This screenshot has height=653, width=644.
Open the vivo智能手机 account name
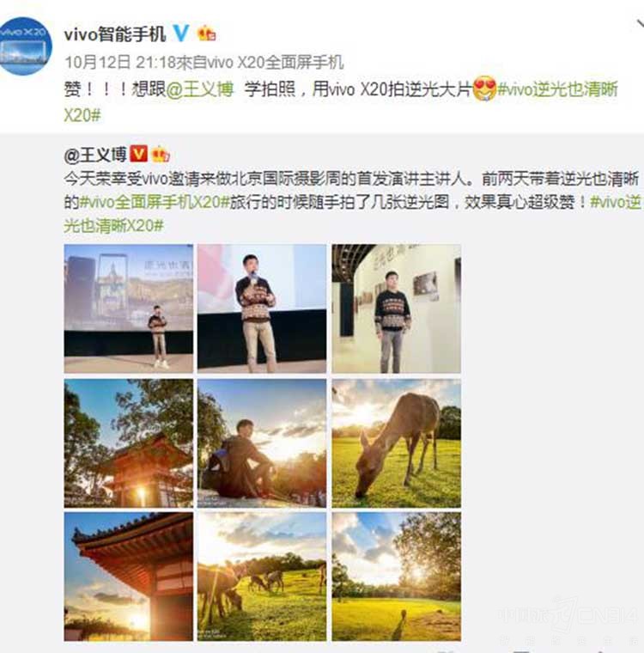click(115, 34)
